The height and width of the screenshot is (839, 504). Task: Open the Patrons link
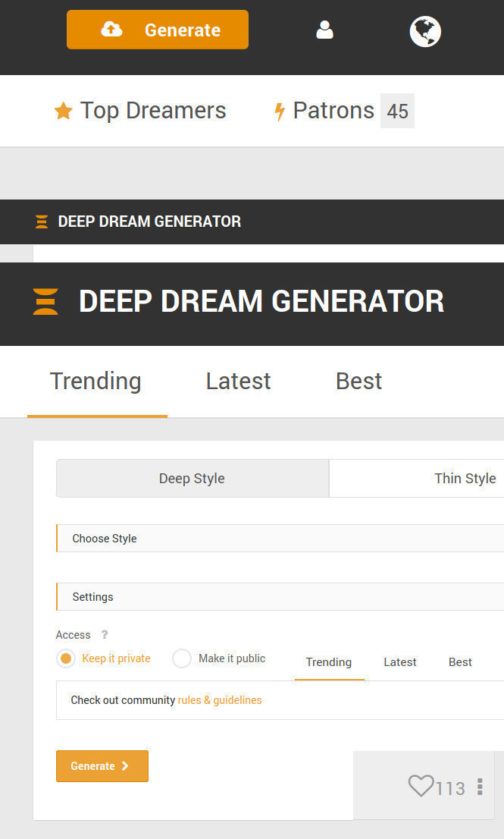tap(333, 111)
